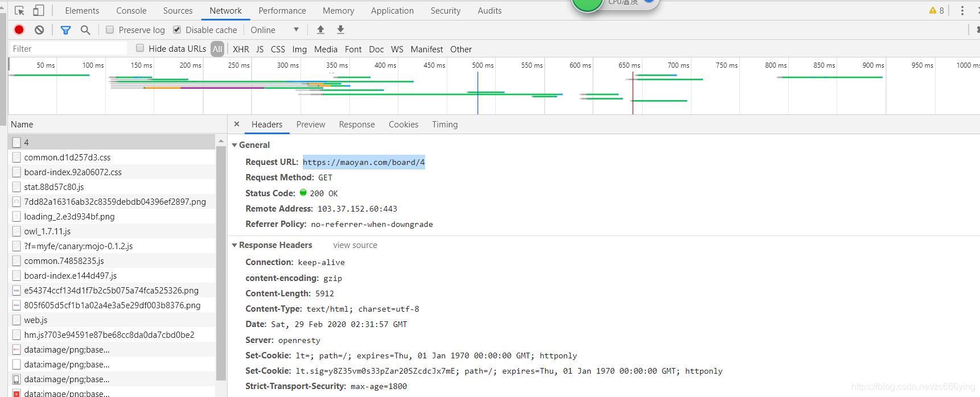Stop recording network log
The image size is (980, 397).
coord(19,30)
